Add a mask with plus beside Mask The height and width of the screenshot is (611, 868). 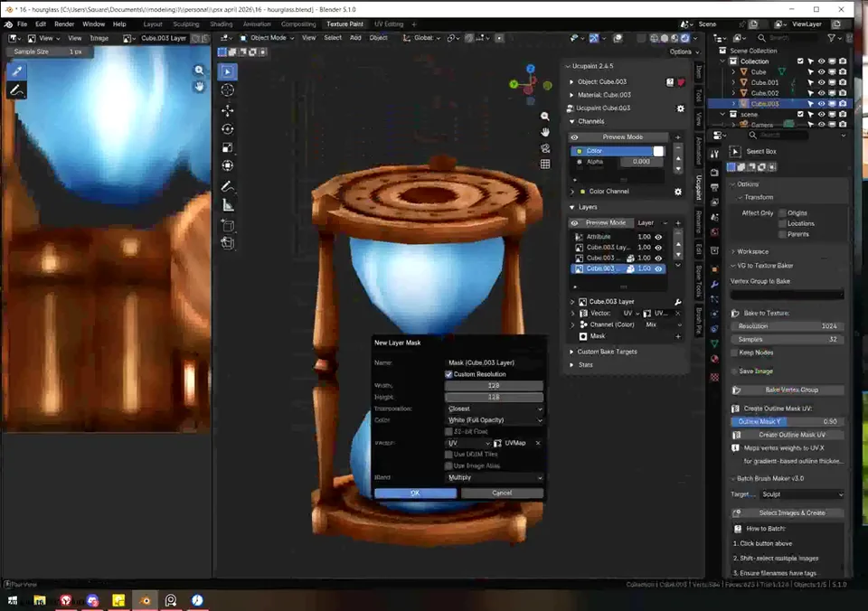point(678,336)
